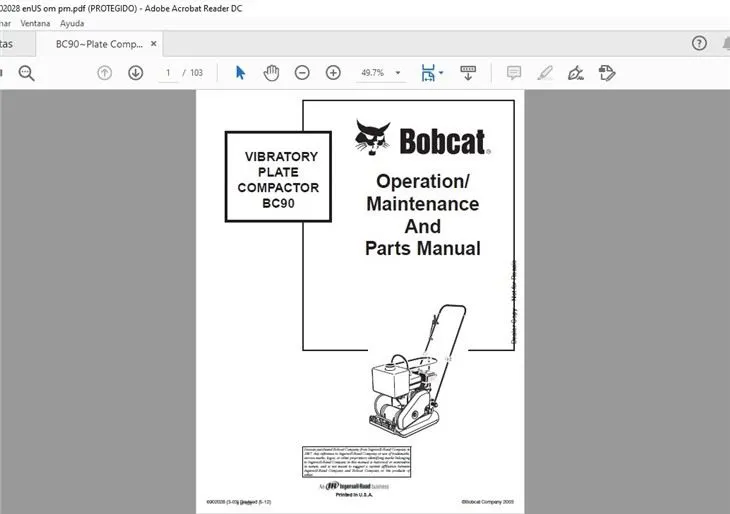Zoom out with the minus icon
Screen dimensions: 730x514
pos(302,73)
